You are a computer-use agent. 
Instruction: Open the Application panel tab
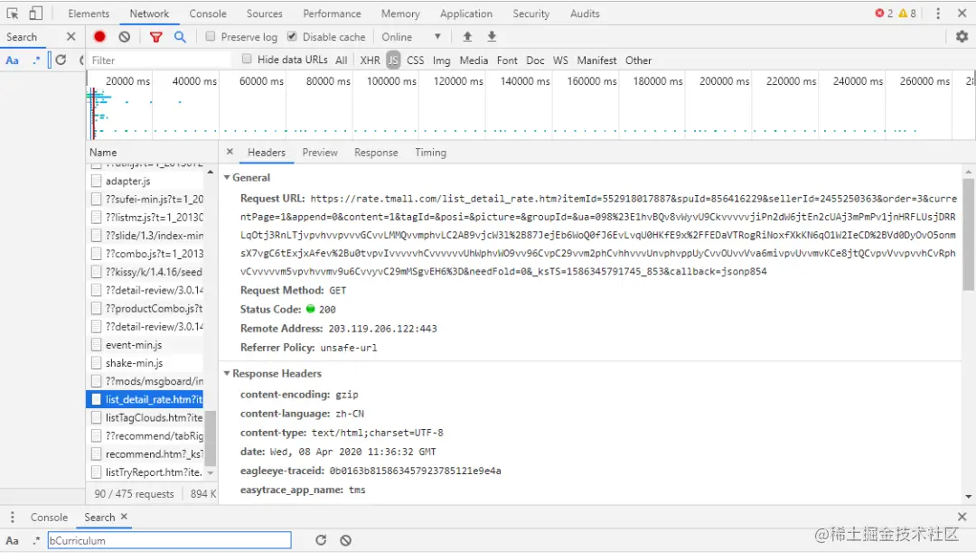click(x=465, y=13)
